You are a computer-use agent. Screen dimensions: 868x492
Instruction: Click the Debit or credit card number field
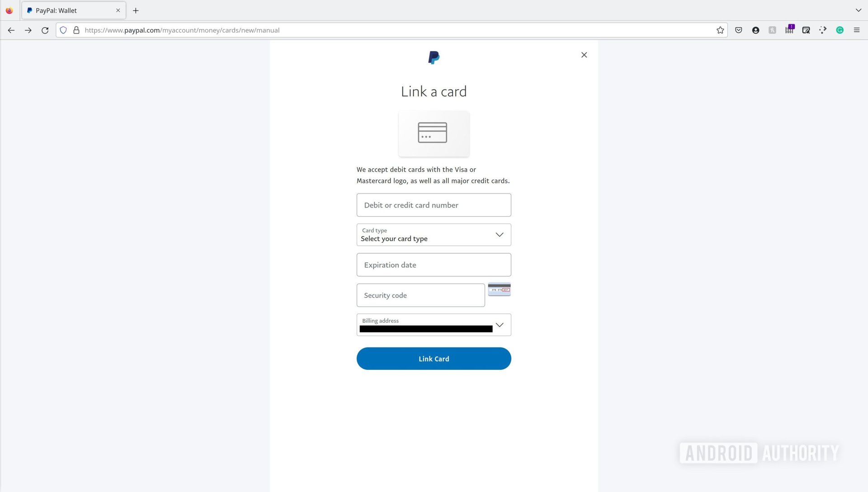coord(434,204)
